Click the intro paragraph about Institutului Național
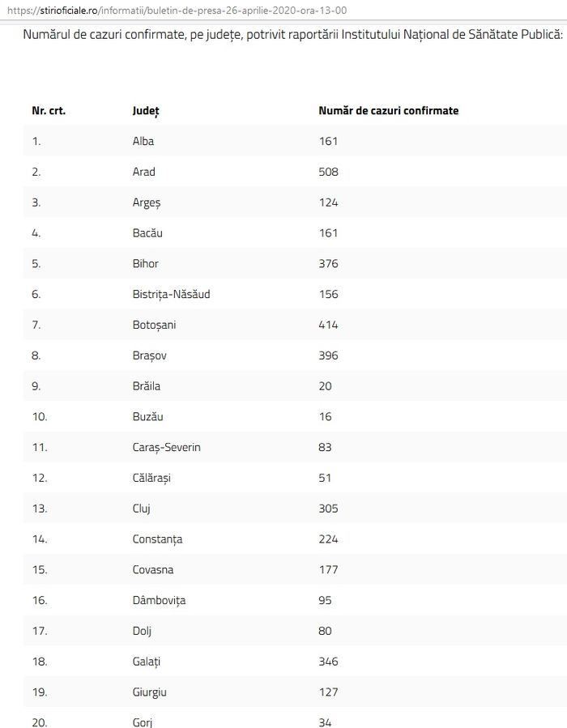The width and height of the screenshot is (567, 728). [293, 35]
